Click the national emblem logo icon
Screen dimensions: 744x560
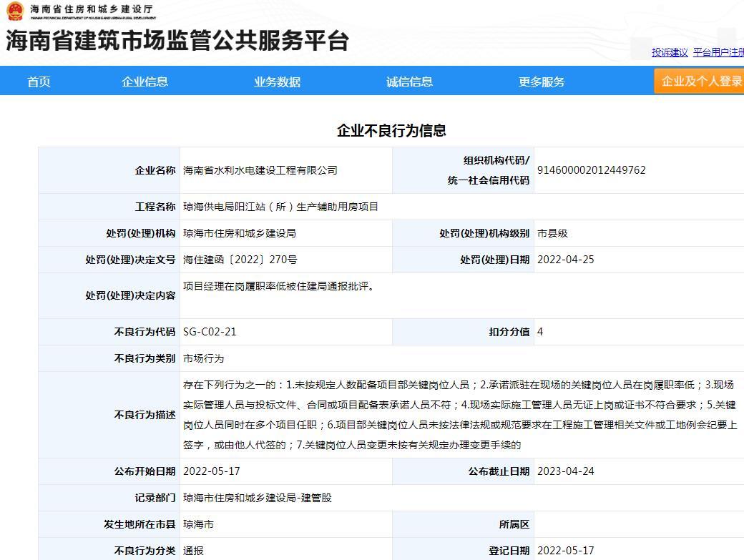point(15,11)
